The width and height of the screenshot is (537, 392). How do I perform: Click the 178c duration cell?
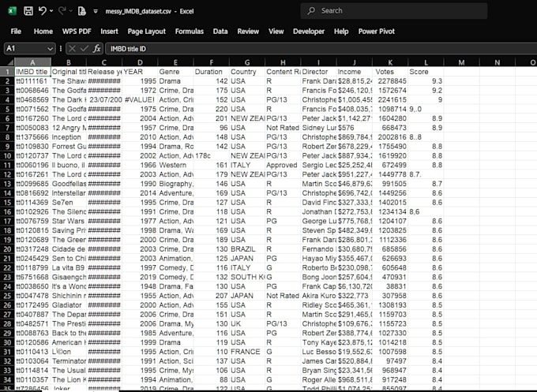(211, 155)
